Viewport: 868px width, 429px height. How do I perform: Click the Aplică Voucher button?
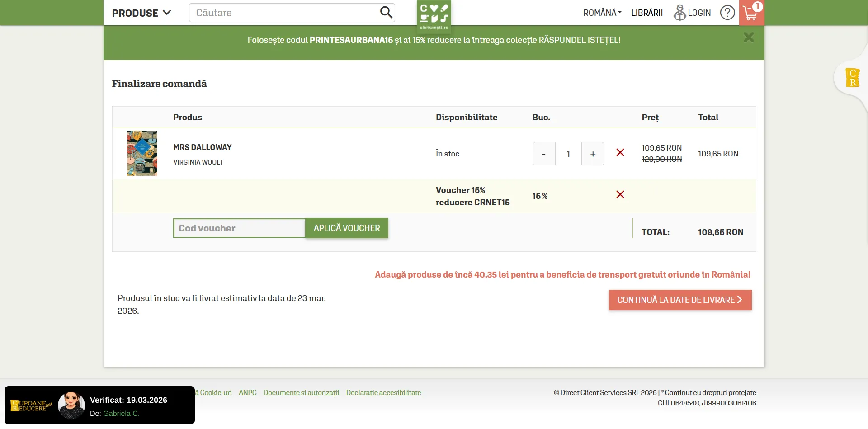point(347,228)
